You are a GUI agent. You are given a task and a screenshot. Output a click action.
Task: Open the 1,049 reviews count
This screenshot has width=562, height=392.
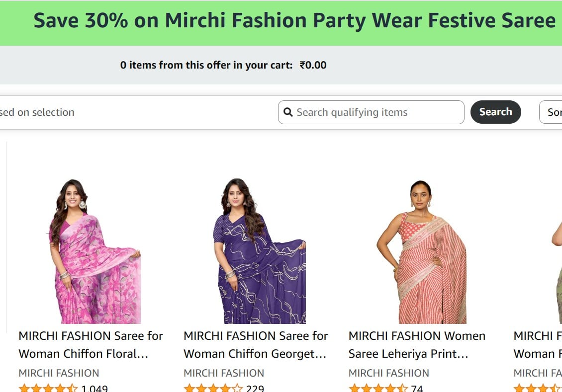point(94,389)
